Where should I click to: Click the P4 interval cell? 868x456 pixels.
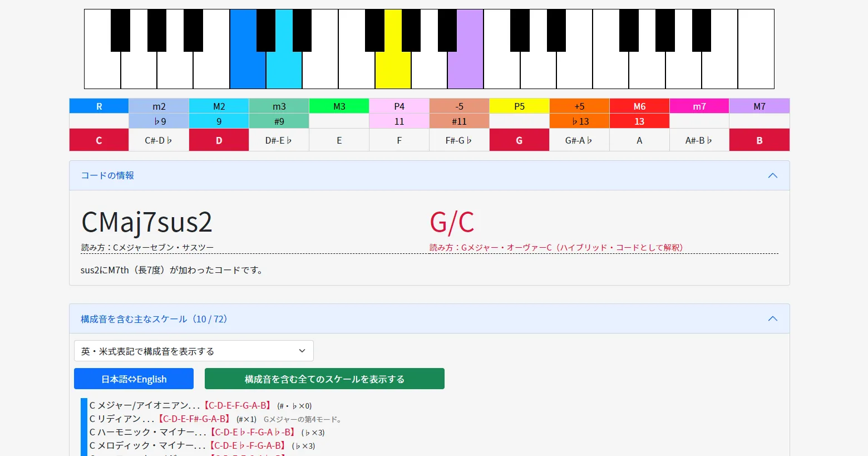click(399, 106)
